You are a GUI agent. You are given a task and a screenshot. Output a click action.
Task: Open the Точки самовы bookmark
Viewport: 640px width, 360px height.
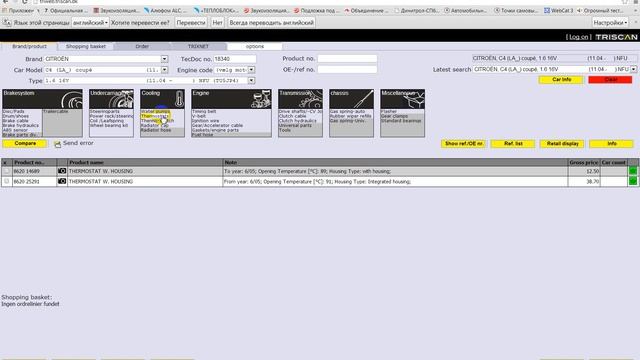click(x=516, y=10)
